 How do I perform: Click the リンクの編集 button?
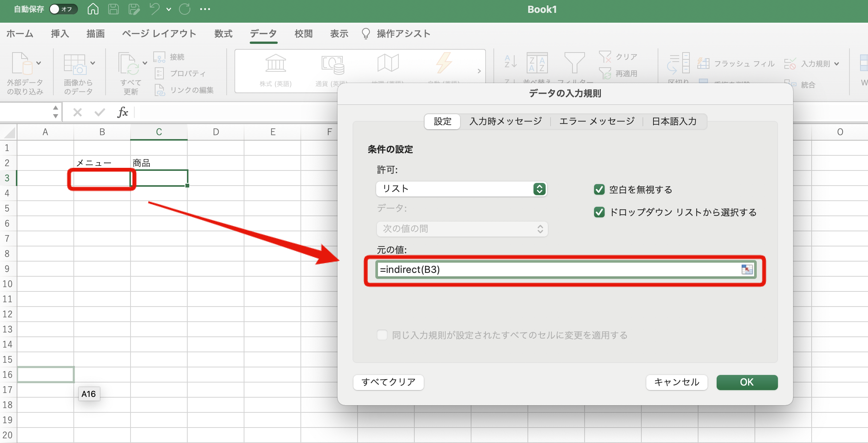tap(184, 90)
